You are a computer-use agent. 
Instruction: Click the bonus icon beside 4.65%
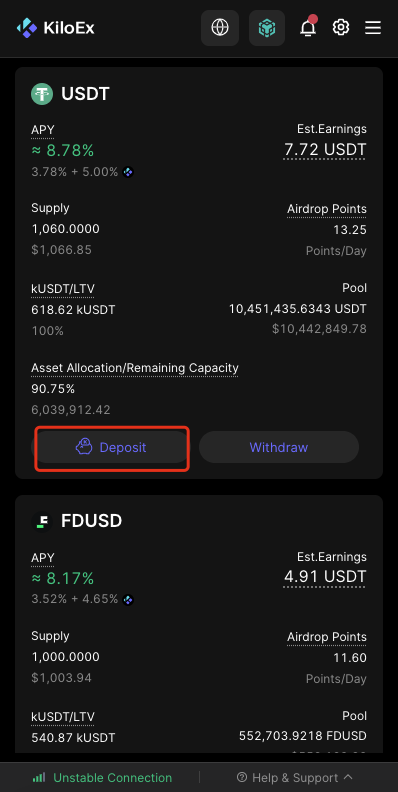coord(128,600)
